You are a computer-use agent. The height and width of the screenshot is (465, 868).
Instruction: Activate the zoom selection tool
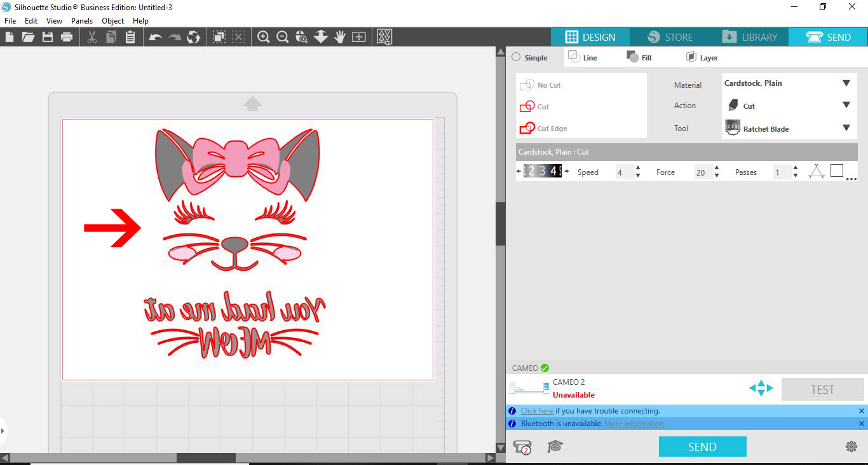pyautogui.click(x=302, y=37)
